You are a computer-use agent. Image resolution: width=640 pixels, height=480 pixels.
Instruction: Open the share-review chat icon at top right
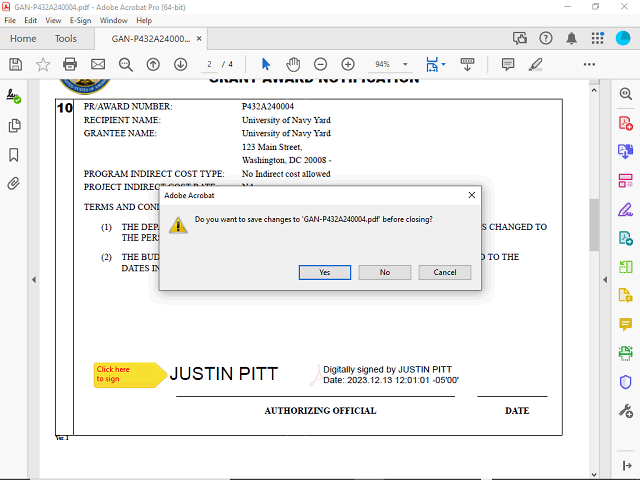click(x=520, y=38)
